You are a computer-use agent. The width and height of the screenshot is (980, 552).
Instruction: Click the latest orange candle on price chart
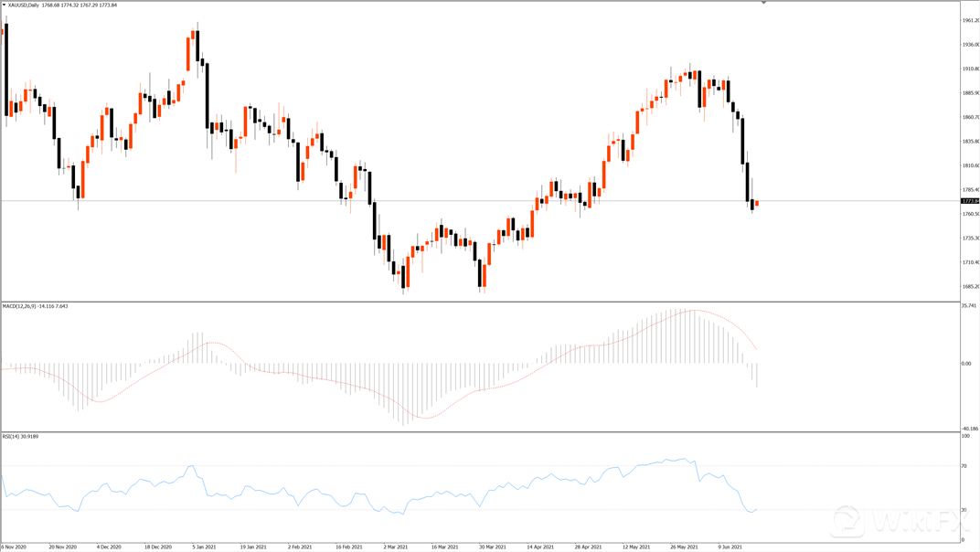coord(757,203)
